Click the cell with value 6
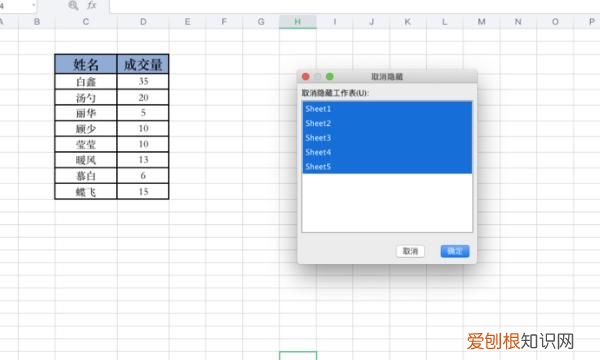Image resolution: width=600 pixels, height=360 pixels. click(x=143, y=176)
